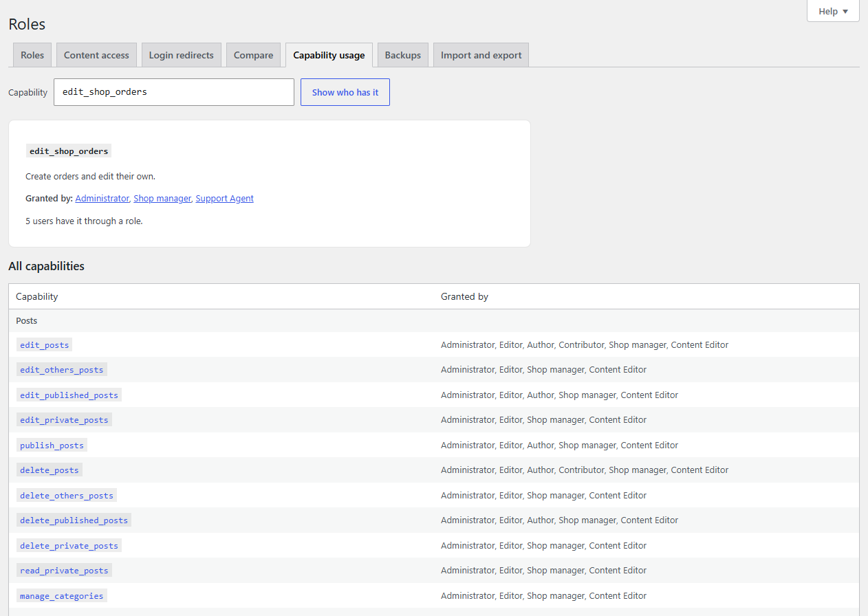Screen dimensions: 868x616
Task: Open the Help dropdown
Action: tap(833, 11)
